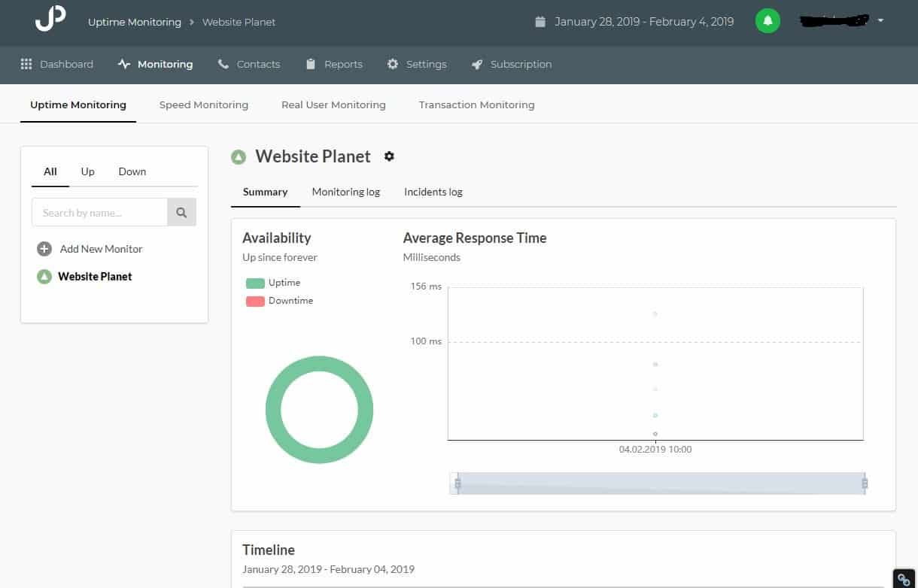918x588 pixels.
Task: Open Settings from the navigation bar
Action: [x=427, y=64]
